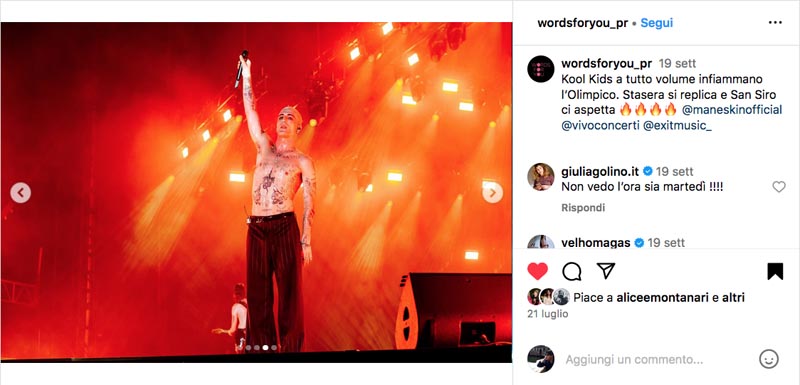The image size is (800, 385).
Task: Unlike the post with the red heart
Action: pos(537,271)
